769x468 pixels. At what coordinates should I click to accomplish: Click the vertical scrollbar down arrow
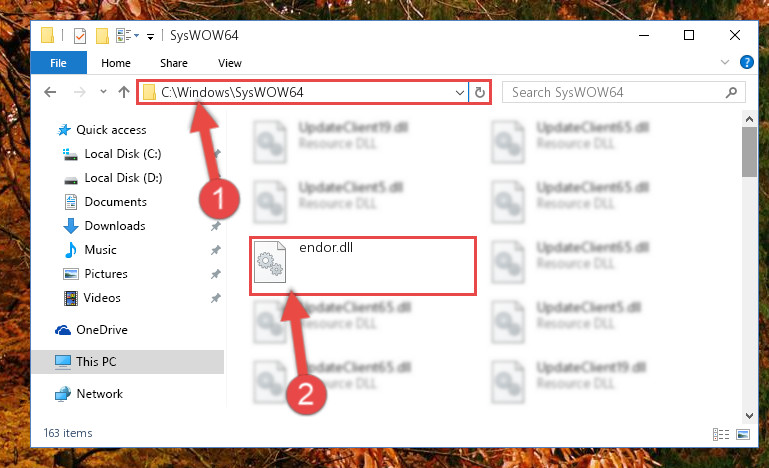click(749, 416)
